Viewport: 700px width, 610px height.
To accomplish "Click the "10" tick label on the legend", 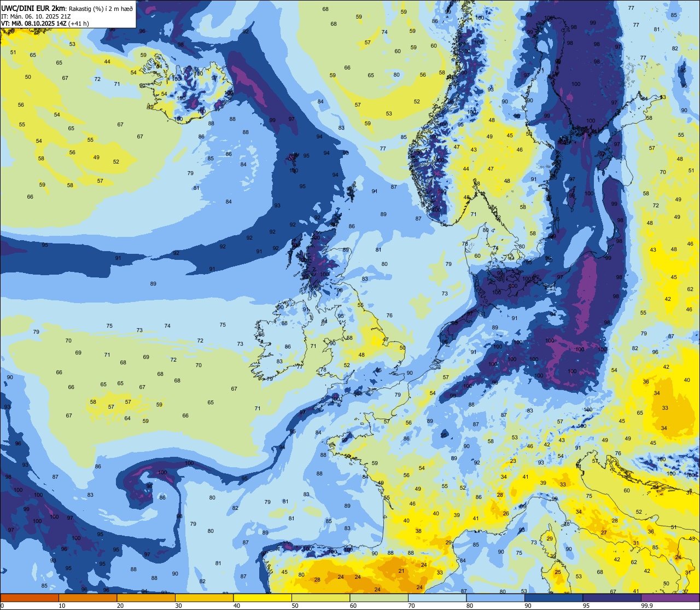I will tap(62, 606).
